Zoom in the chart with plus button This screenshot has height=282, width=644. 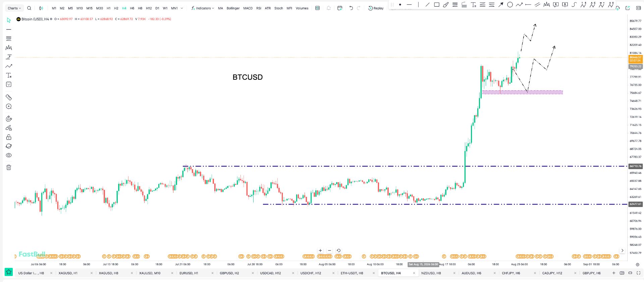click(x=320, y=251)
